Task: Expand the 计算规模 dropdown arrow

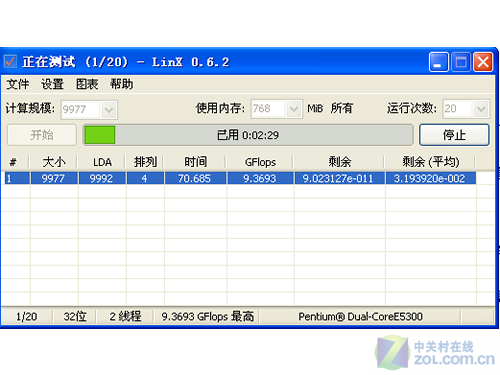Action: tap(109, 110)
